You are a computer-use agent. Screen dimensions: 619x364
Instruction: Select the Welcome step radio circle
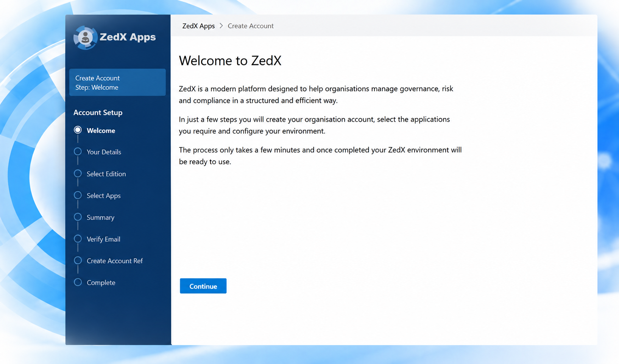click(x=78, y=130)
